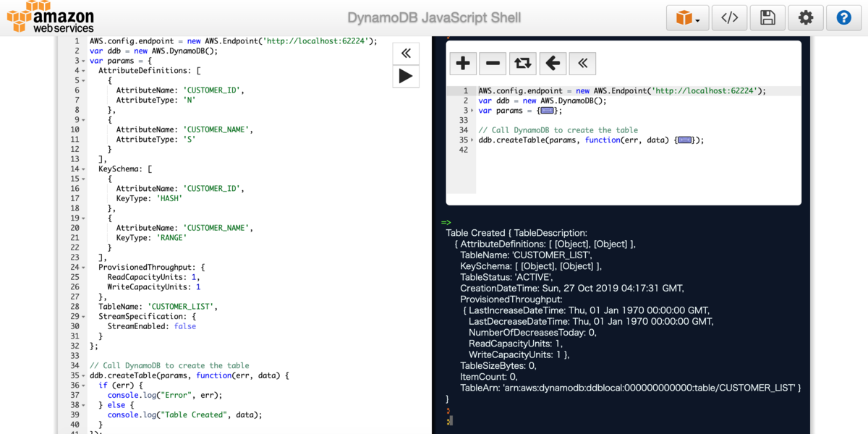Click the DynamoDB JavaScript Shell title
This screenshot has width=868, height=434.
pyautogui.click(x=434, y=18)
